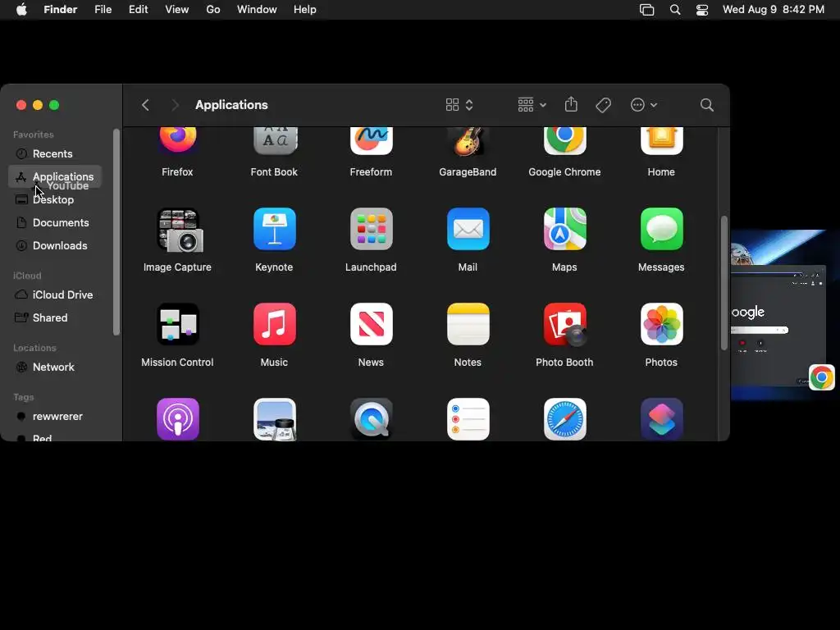840x630 pixels.
Task: Open the Edit menu
Action: (x=138, y=10)
